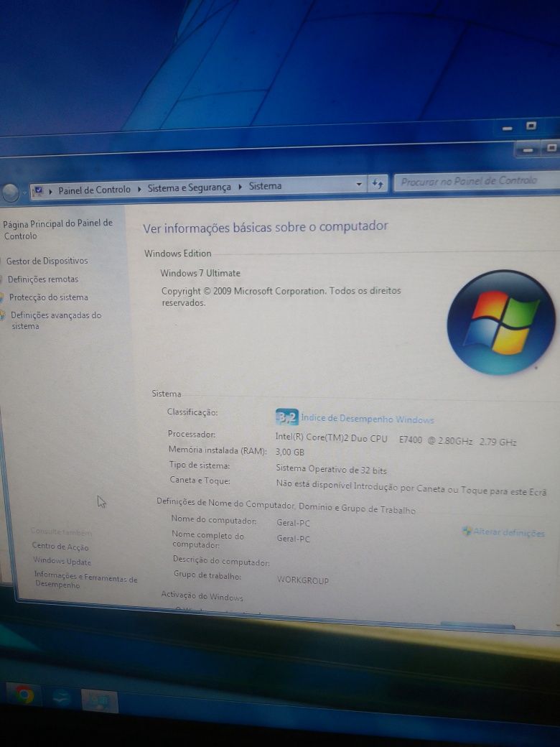The width and height of the screenshot is (560, 747).
Task: Open Windows Update link
Action: click(x=62, y=561)
